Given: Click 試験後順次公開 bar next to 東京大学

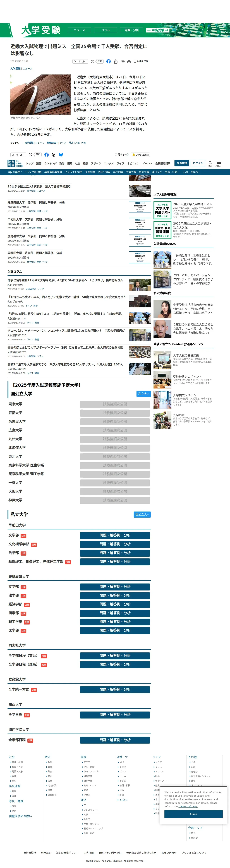Looking at the screenshot, I should click(x=115, y=404).
